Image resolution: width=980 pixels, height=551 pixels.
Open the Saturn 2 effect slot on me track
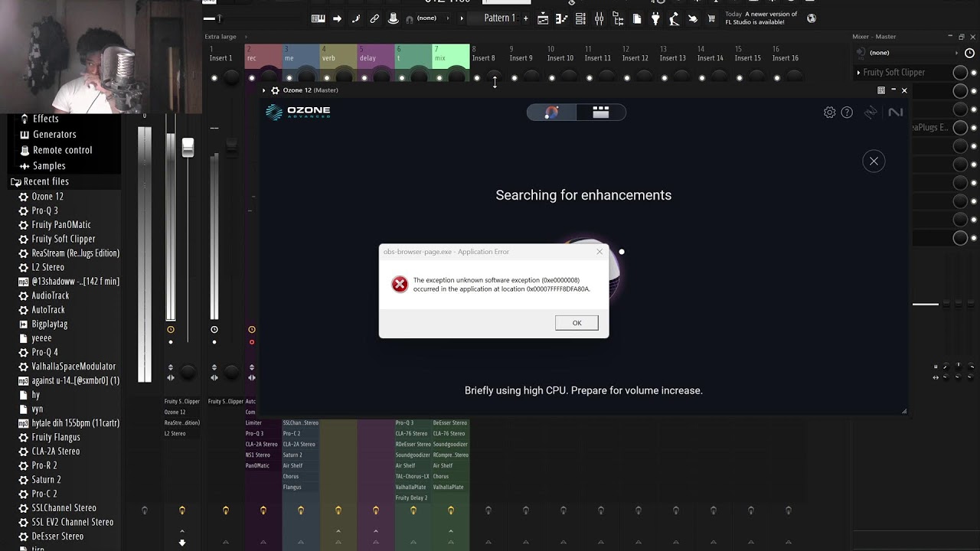(301, 455)
